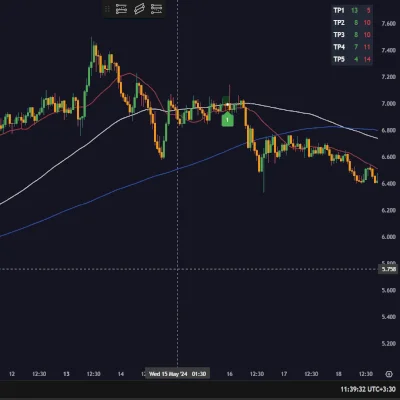
Task: Select the parallel channel drawing tool icon
Action: click(x=139, y=9)
